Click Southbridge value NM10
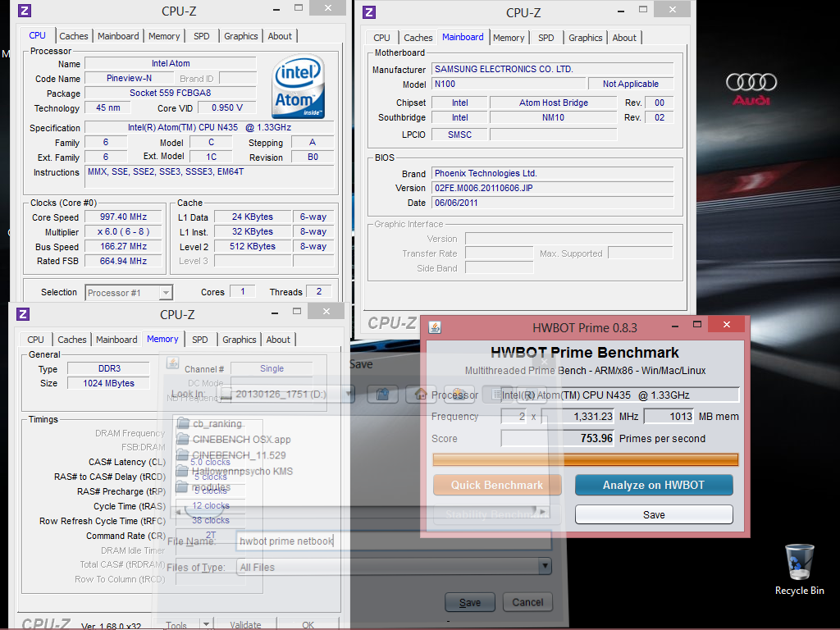Screen dimensions: 840x630 click(x=554, y=117)
